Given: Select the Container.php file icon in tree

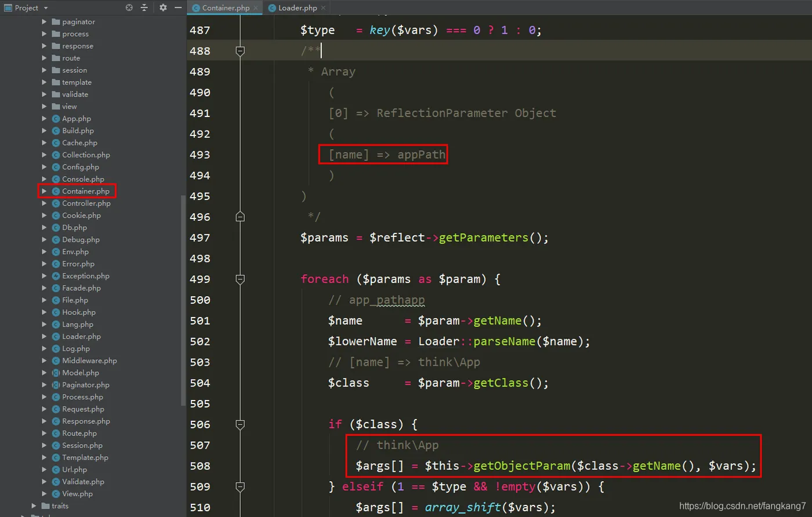Looking at the screenshot, I should coord(56,191).
